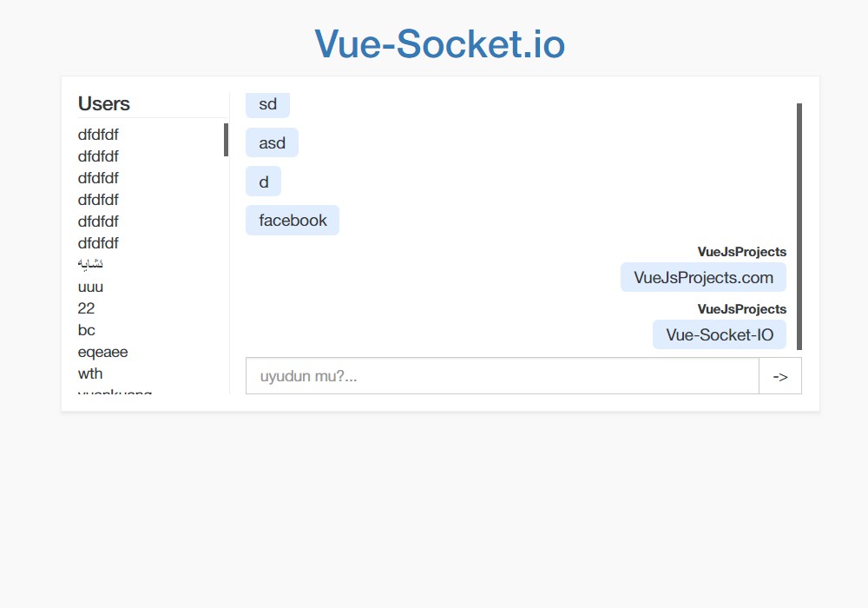This screenshot has height=608, width=868.
Task: Click the 'Vue-Socket-IO' message bubble
Action: click(719, 334)
